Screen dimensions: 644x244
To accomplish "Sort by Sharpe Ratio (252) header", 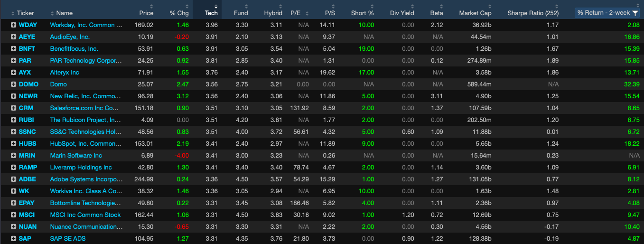I will click(x=533, y=13).
